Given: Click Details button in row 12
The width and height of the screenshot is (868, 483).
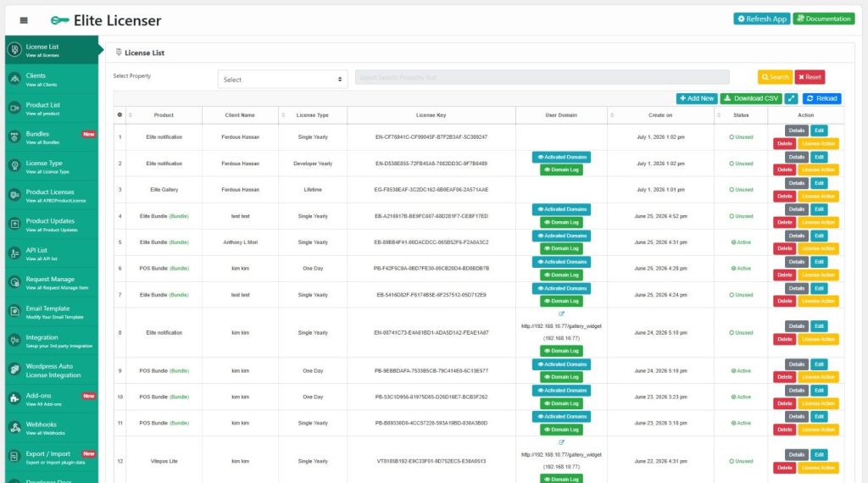Looking at the screenshot, I should pyautogui.click(x=797, y=455).
